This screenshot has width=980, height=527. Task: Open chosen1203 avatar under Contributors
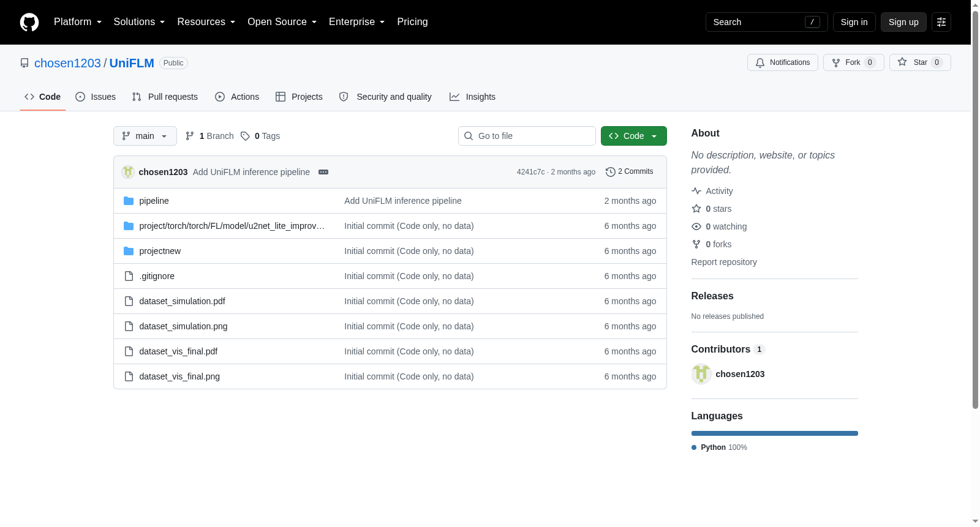[x=701, y=374]
